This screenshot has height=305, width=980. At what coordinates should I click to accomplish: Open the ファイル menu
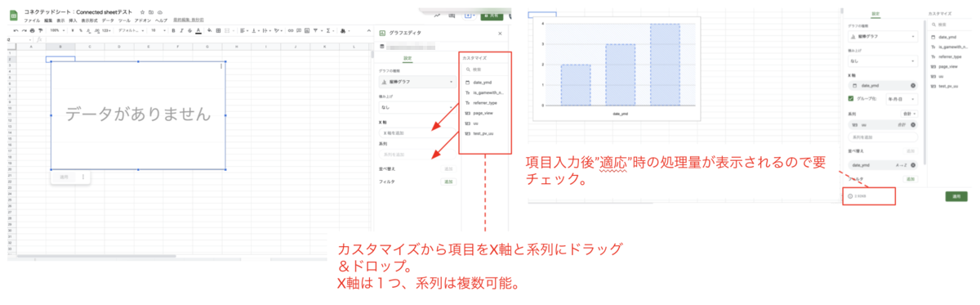(x=32, y=20)
